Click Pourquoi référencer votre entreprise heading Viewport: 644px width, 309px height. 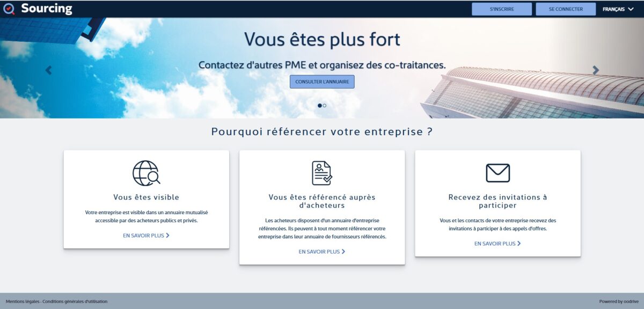tap(322, 131)
